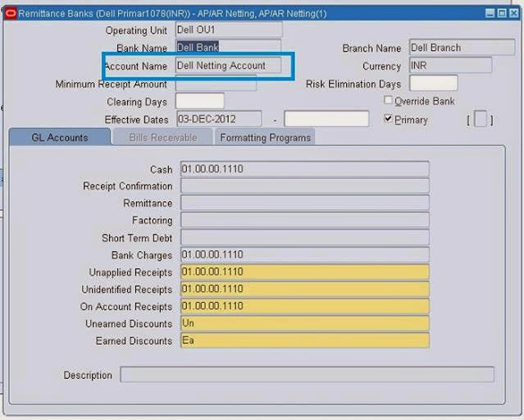Click the Unapplied Receipts account field
This screenshot has width=524, height=420.
point(305,272)
